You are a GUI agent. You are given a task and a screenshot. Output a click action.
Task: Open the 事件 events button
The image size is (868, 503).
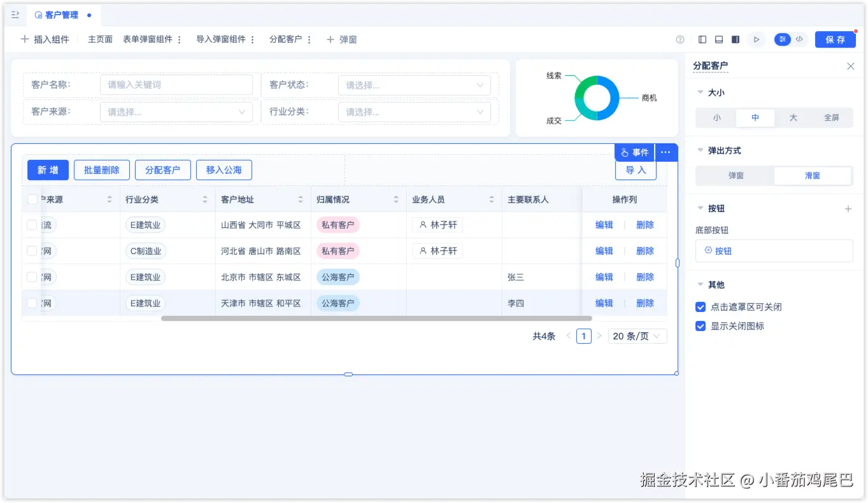pyautogui.click(x=635, y=152)
